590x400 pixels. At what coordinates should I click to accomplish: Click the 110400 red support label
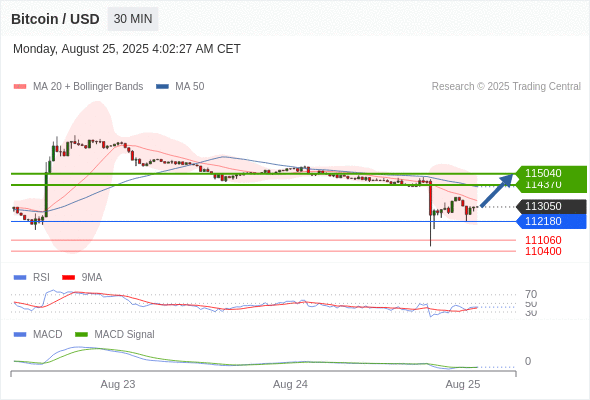[543, 251]
